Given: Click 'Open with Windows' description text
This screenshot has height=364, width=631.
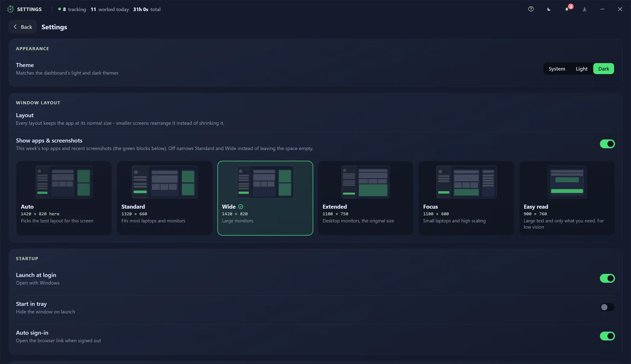Looking at the screenshot, I should pos(38,283).
